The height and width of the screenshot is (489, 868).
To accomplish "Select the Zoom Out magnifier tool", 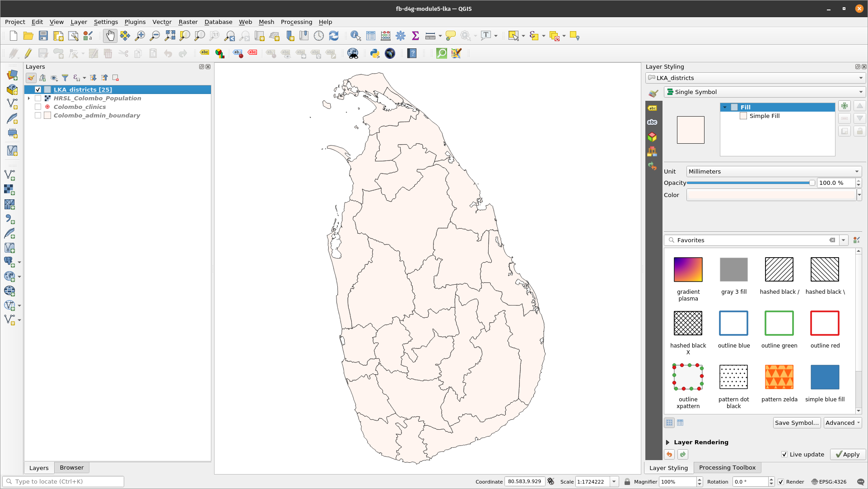I will pyautogui.click(x=154, y=36).
